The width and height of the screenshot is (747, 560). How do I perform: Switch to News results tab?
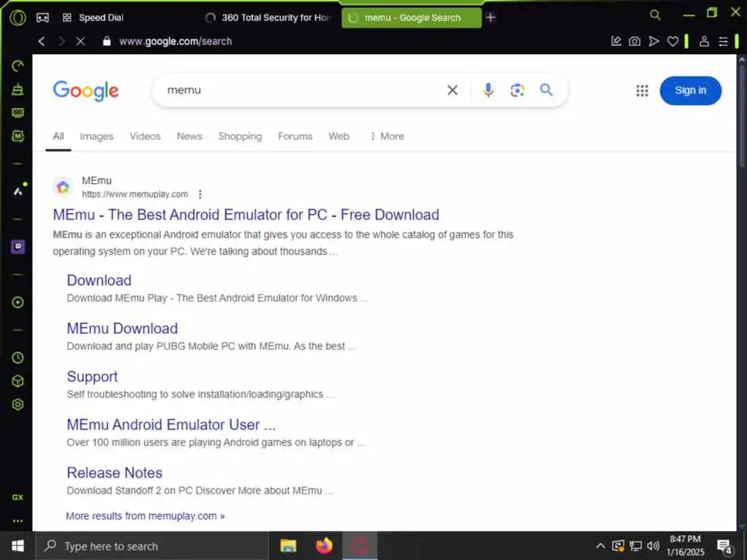190,136
